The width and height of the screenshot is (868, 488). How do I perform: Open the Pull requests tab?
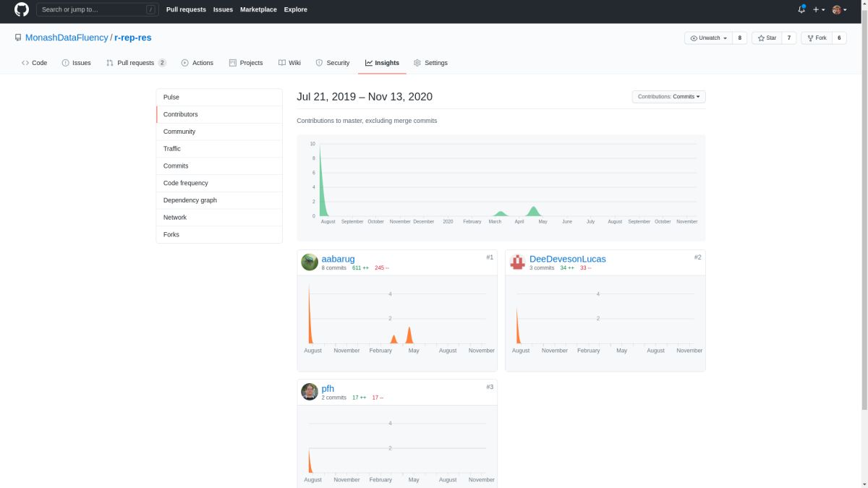click(x=136, y=63)
